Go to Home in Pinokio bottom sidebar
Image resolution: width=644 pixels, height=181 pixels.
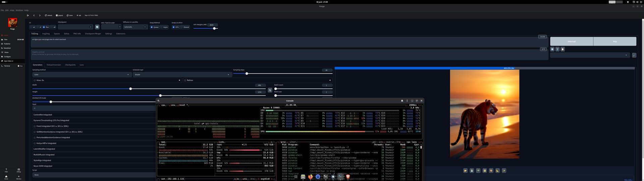[6, 177]
